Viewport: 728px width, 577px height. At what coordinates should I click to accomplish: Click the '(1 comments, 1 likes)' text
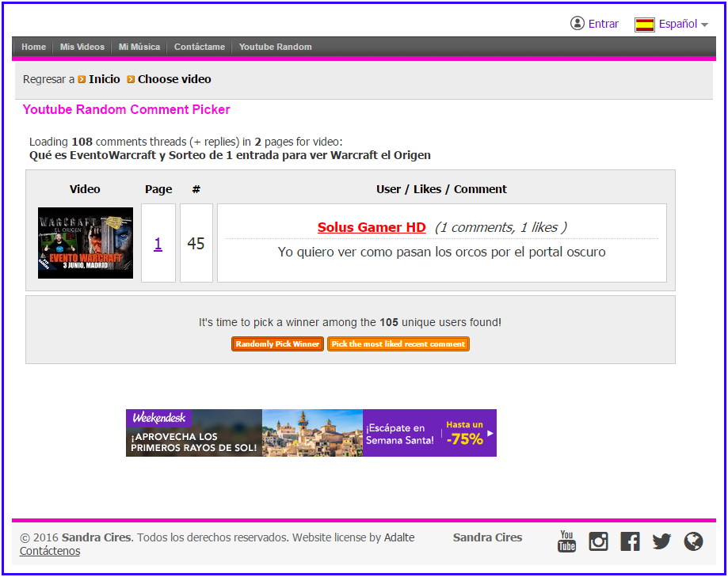[501, 227]
